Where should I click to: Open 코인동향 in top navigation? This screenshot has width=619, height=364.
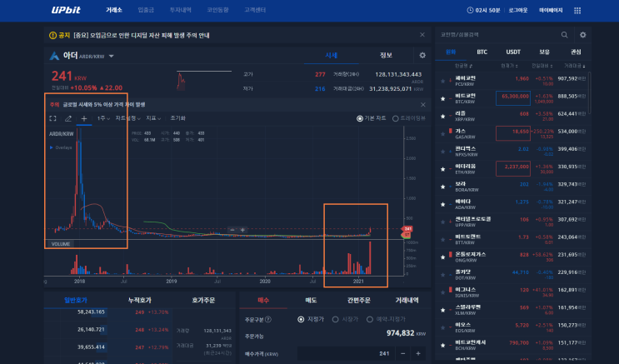(218, 10)
